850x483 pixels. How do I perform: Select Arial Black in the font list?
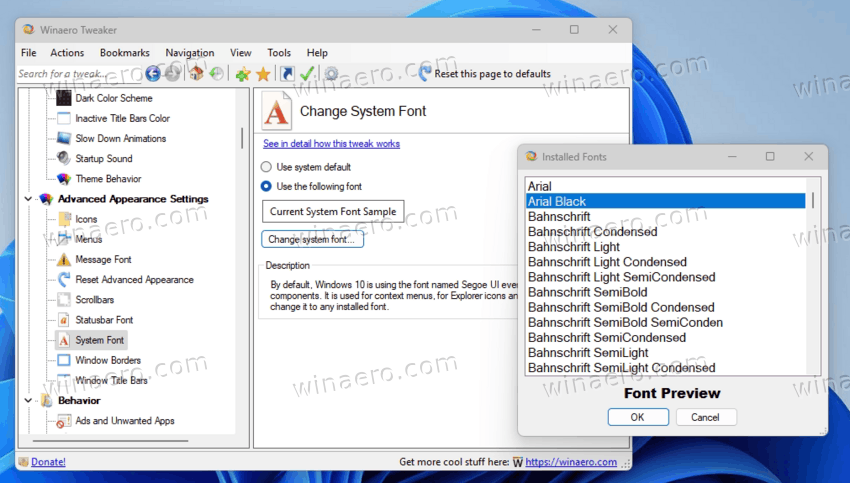[666, 201]
